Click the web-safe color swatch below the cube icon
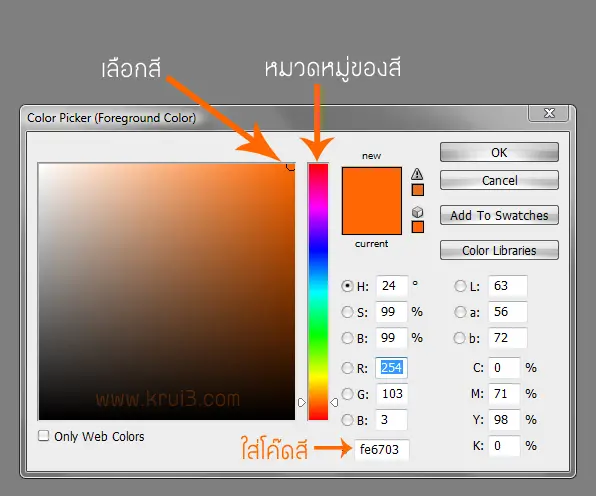Screen dimensions: 596x496 tap(418, 227)
